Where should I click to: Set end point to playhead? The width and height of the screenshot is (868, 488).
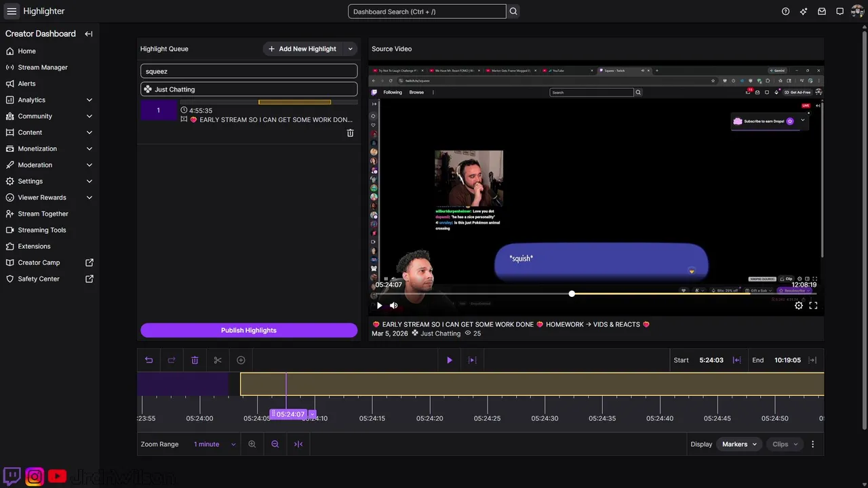pos(812,360)
